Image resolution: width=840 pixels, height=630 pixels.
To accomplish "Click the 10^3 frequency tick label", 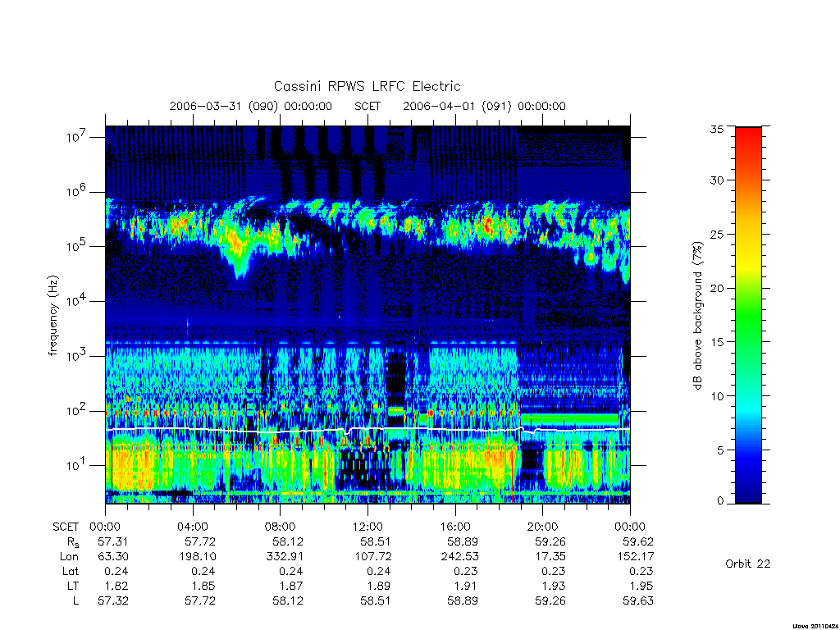I will coord(77,355).
